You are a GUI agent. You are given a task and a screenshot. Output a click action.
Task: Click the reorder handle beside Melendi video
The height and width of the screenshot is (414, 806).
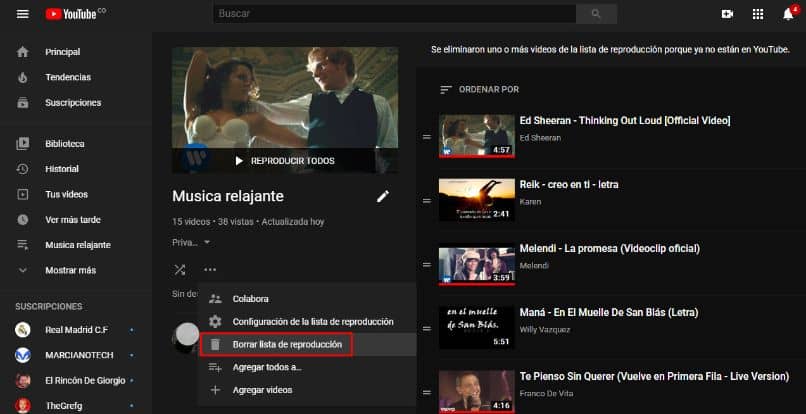coord(427,265)
